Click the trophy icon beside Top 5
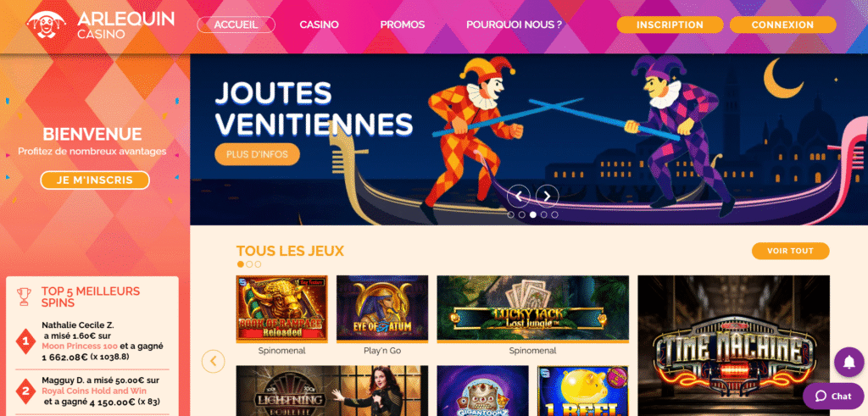This screenshot has width=868, height=416. click(24, 297)
